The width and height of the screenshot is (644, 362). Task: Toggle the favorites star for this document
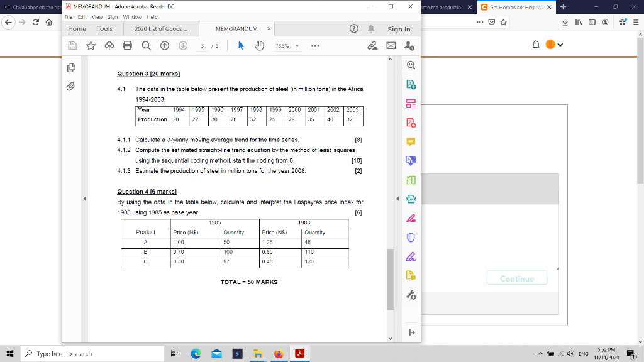(91, 45)
